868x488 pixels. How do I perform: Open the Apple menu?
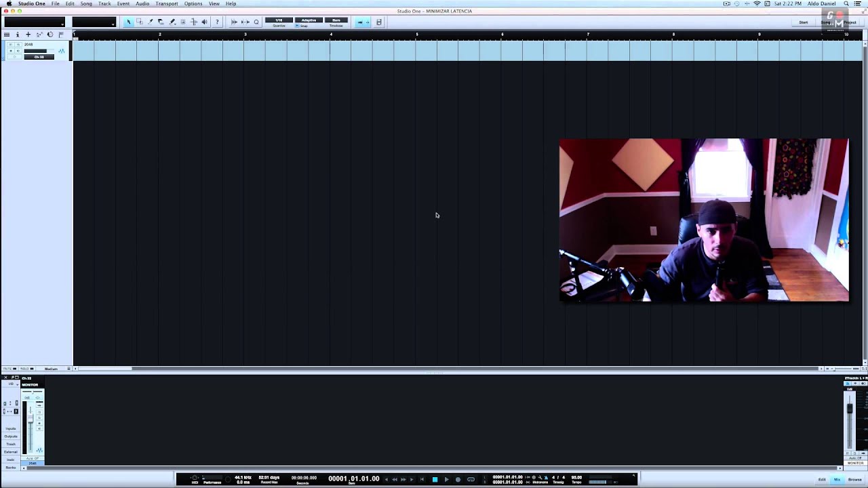tap(8, 3)
